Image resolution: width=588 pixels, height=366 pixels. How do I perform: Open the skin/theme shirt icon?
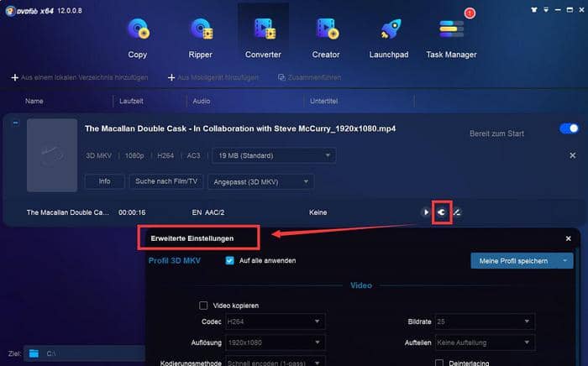coord(534,10)
